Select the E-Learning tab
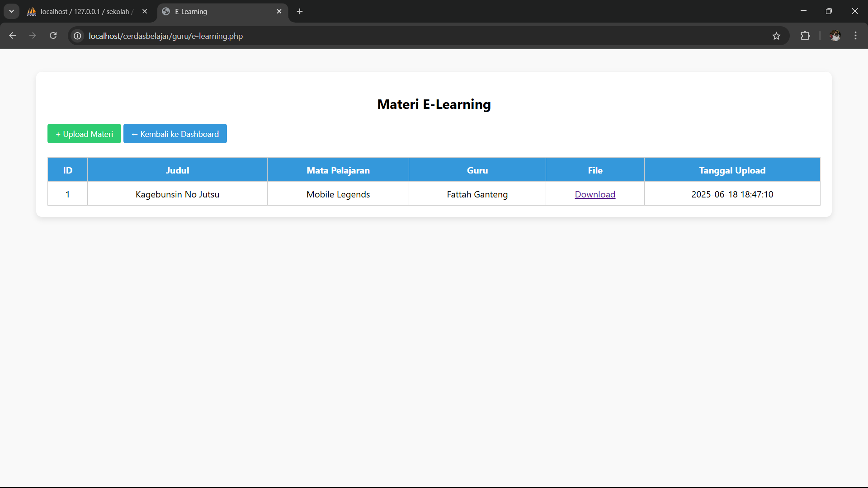 coord(217,11)
